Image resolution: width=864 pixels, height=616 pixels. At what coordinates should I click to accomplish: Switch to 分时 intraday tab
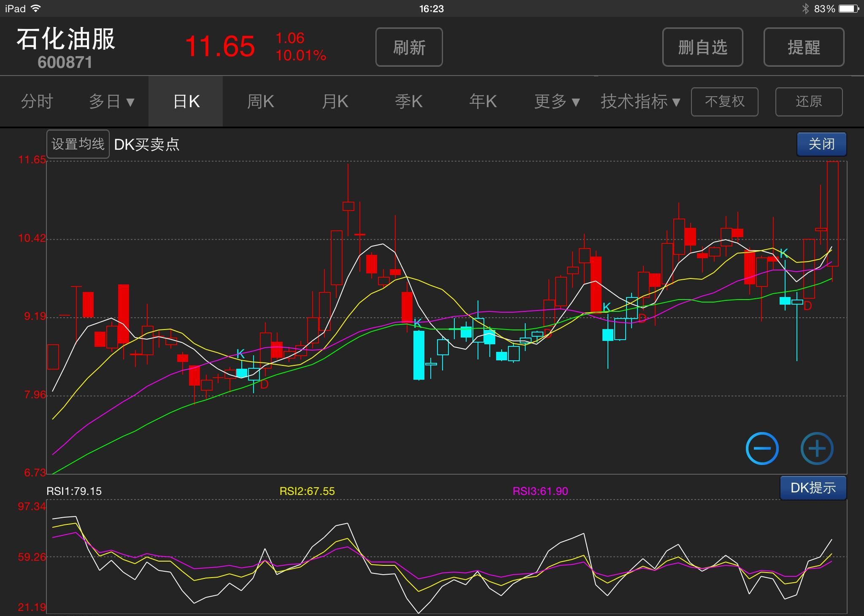[37, 101]
